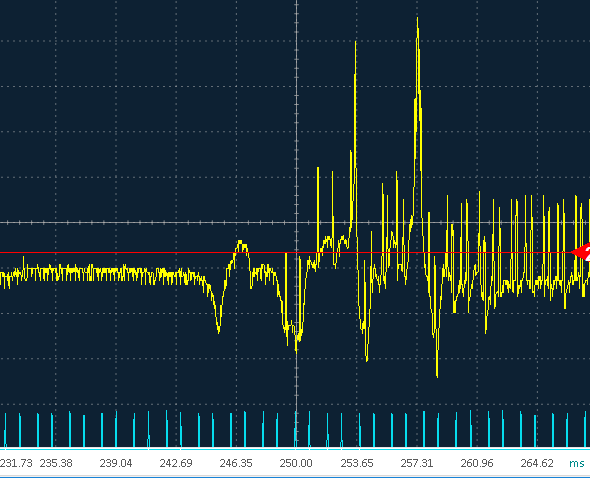Click the cyan pulse on the center vertical axis
Image resolution: width=590 pixels, height=478 pixels.
click(x=296, y=429)
